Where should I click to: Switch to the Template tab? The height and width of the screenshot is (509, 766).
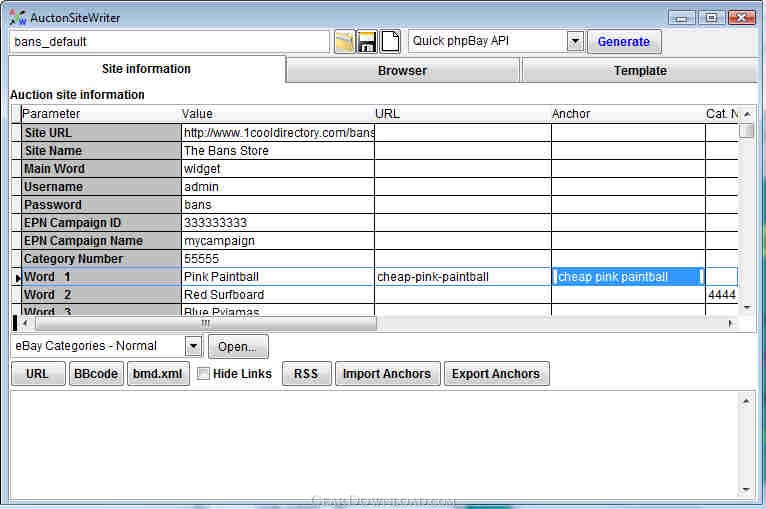tap(640, 71)
